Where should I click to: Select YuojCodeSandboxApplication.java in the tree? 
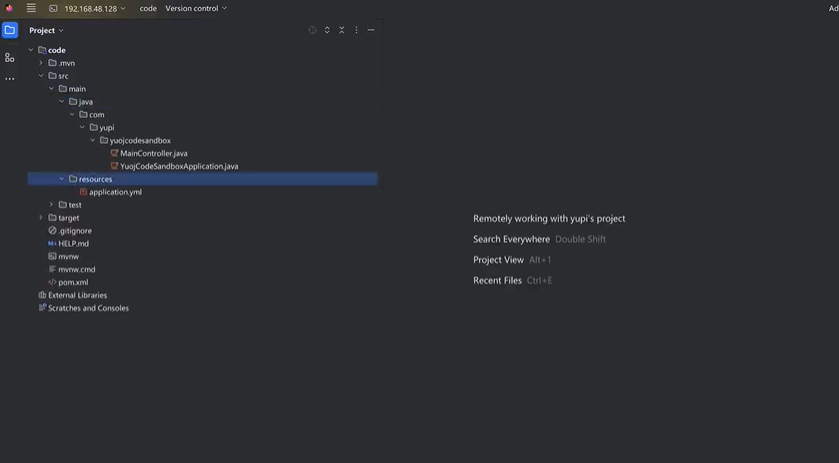(179, 166)
